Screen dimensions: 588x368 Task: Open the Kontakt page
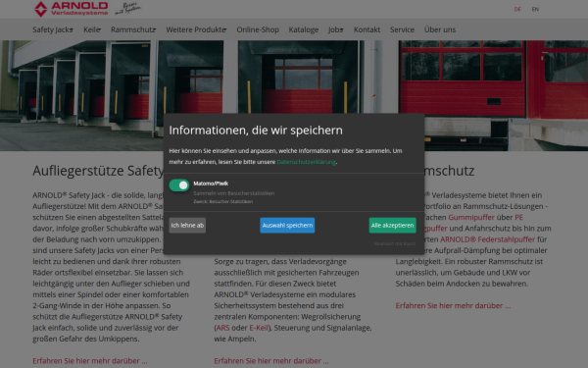point(367,29)
